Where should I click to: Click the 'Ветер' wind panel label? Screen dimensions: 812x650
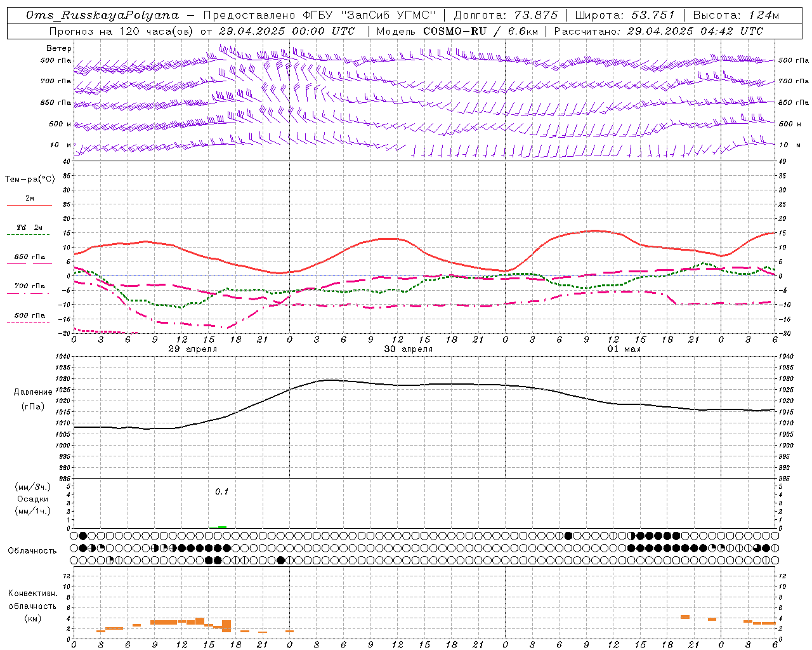(x=58, y=48)
